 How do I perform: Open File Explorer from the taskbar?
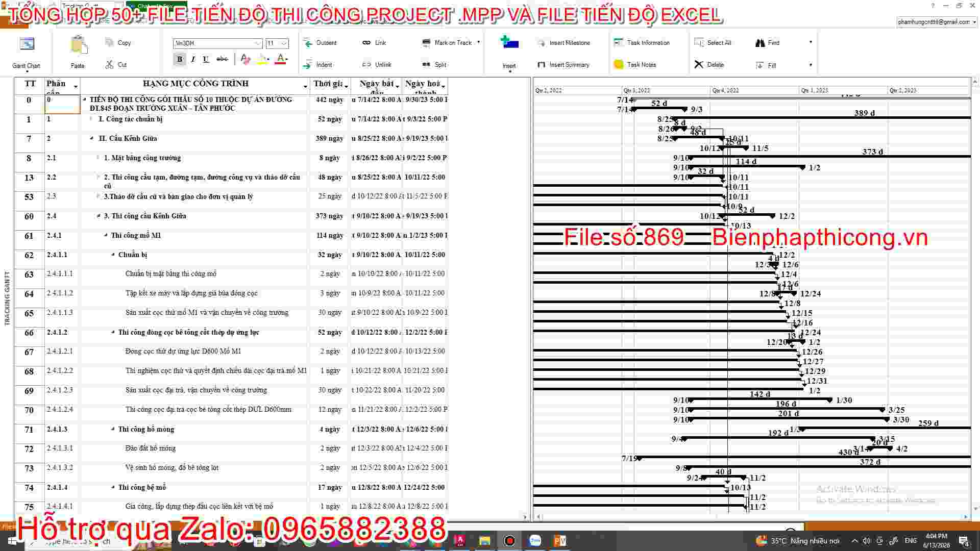click(x=484, y=541)
